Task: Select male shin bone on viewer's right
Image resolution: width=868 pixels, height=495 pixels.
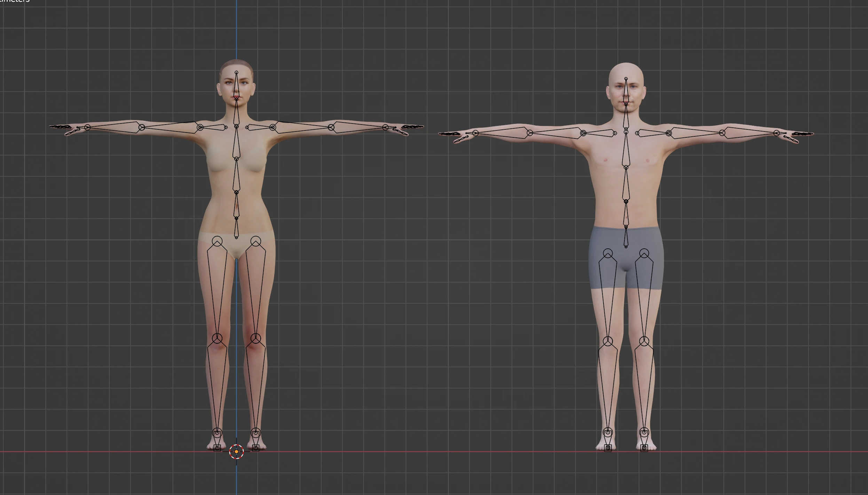Action: pos(644,386)
